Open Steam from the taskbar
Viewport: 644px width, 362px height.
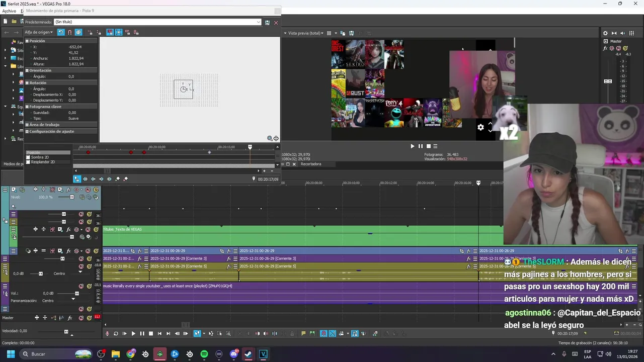[x=249, y=354]
